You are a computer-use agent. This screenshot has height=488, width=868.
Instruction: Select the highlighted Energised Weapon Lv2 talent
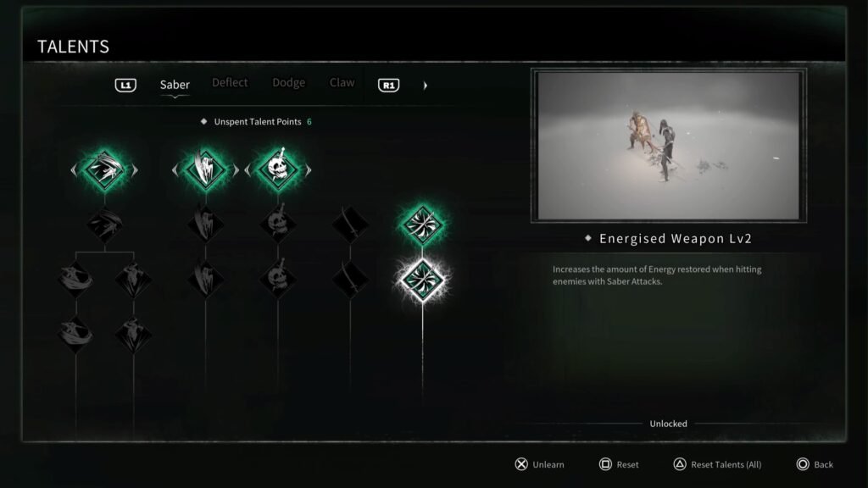(422, 280)
